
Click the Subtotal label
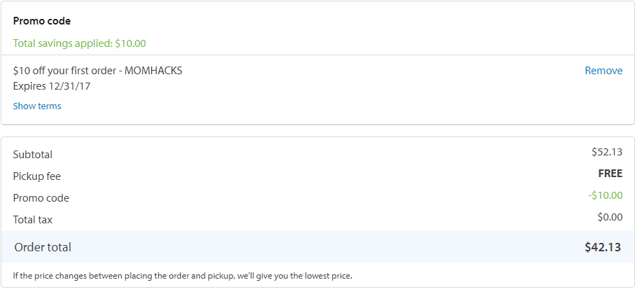pos(33,155)
